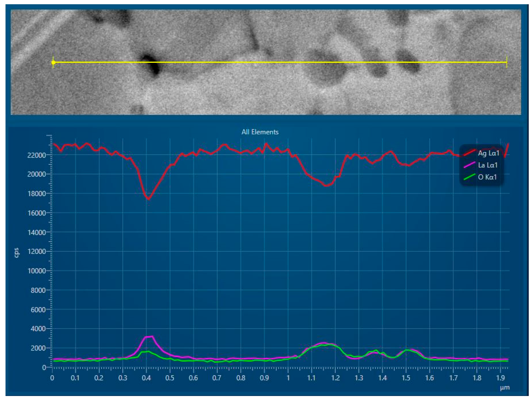Click the 1.9 tick label on x-axis
The width and height of the screenshot is (532, 400).
point(500,378)
